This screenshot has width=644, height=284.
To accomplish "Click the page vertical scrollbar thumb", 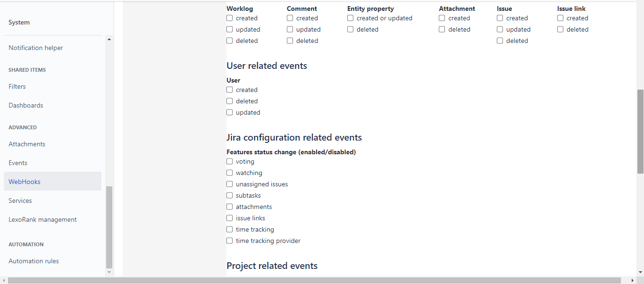I will tap(640, 132).
